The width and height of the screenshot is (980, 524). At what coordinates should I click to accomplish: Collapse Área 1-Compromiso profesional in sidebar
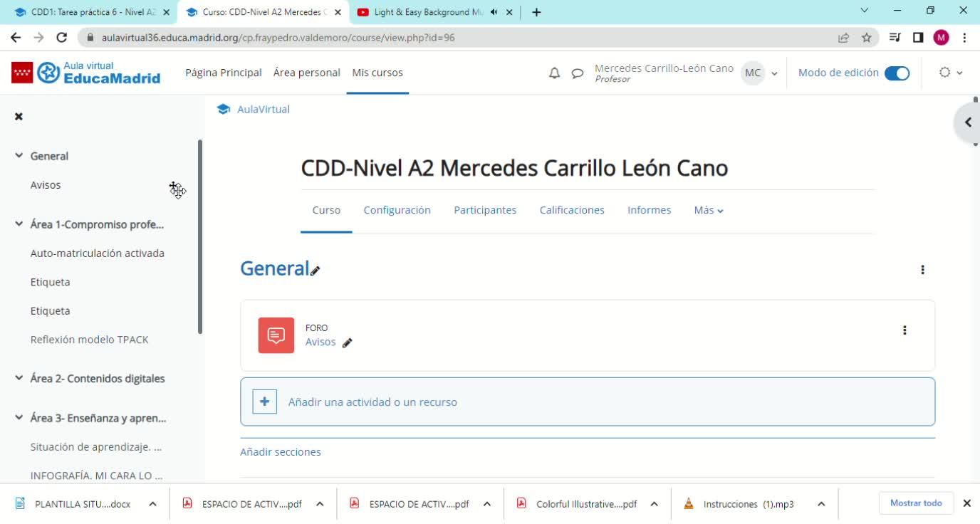tap(19, 224)
